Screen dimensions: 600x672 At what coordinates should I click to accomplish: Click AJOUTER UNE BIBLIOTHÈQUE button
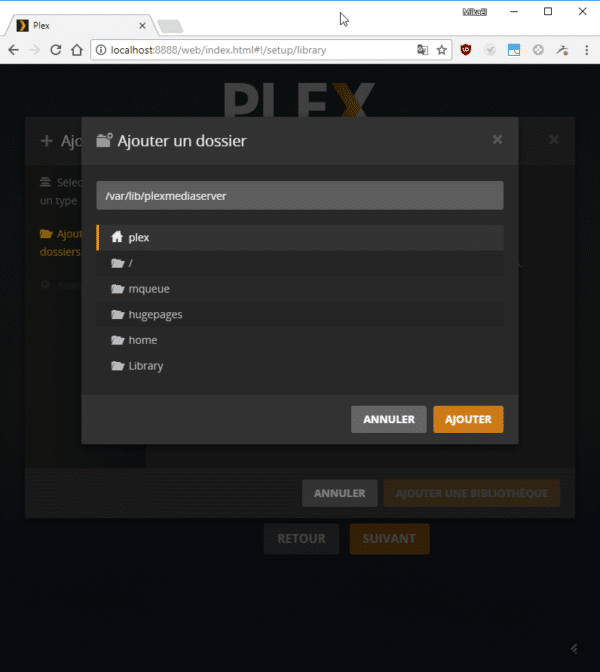(471, 493)
